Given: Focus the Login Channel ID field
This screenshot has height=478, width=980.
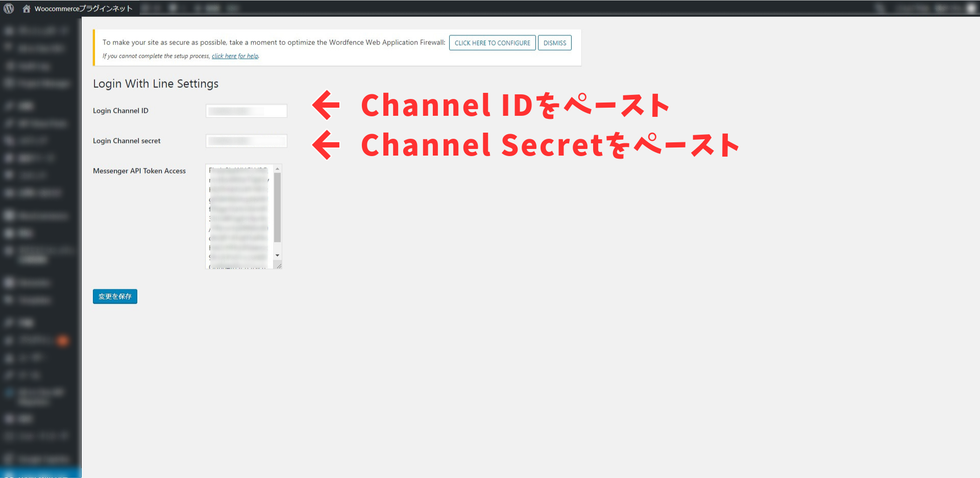Looking at the screenshot, I should 246,111.
